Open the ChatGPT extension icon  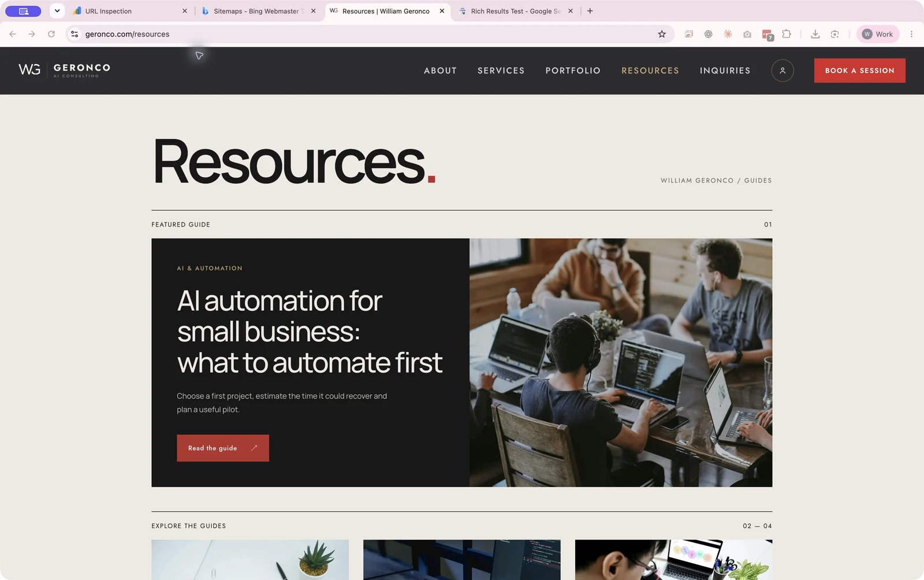pyautogui.click(x=708, y=34)
